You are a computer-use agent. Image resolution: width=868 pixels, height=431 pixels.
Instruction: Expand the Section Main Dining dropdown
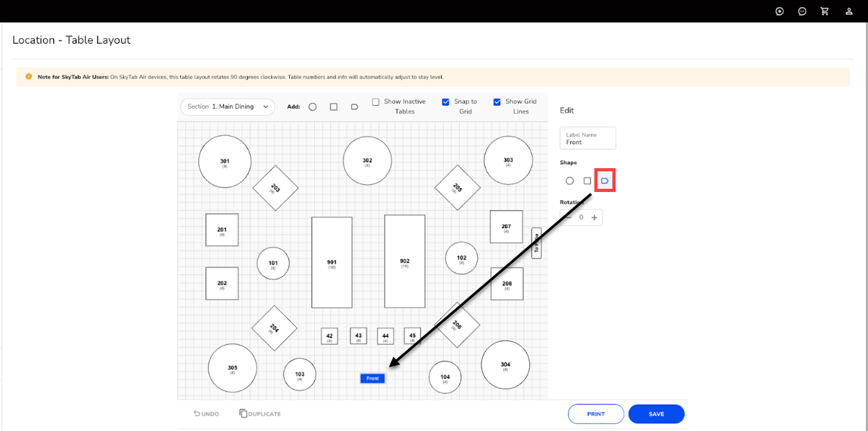227,107
